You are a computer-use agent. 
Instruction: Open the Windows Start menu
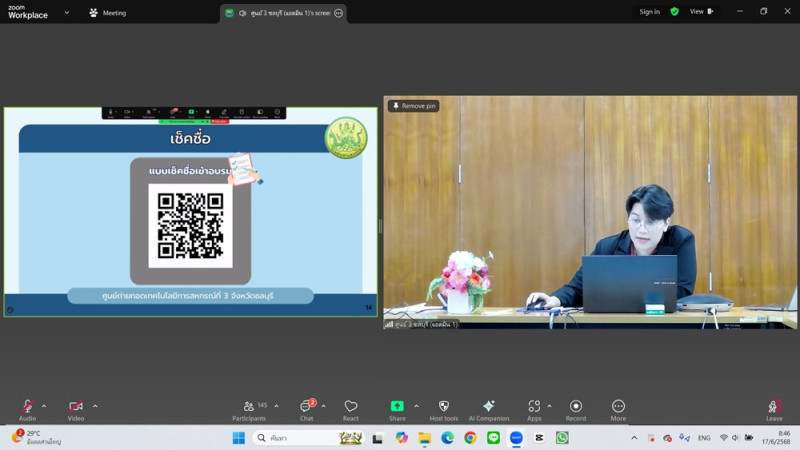[x=238, y=438]
